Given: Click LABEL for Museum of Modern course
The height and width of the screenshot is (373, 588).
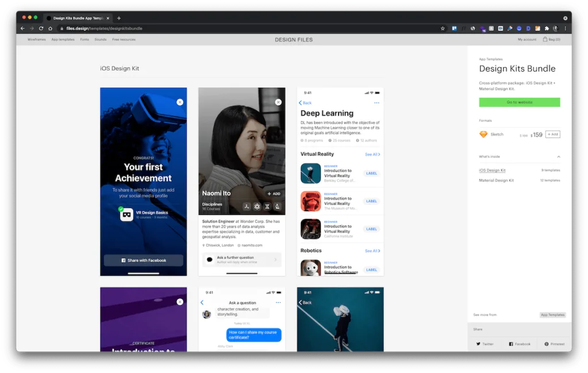Looking at the screenshot, I should (372, 201).
